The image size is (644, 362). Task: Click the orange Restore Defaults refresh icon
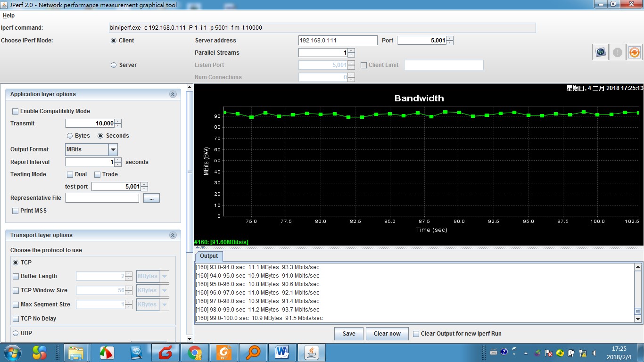(x=634, y=52)
